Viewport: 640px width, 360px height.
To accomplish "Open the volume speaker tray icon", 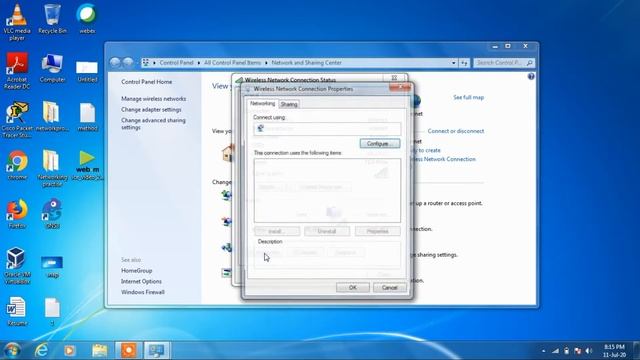I will [588, 351].
